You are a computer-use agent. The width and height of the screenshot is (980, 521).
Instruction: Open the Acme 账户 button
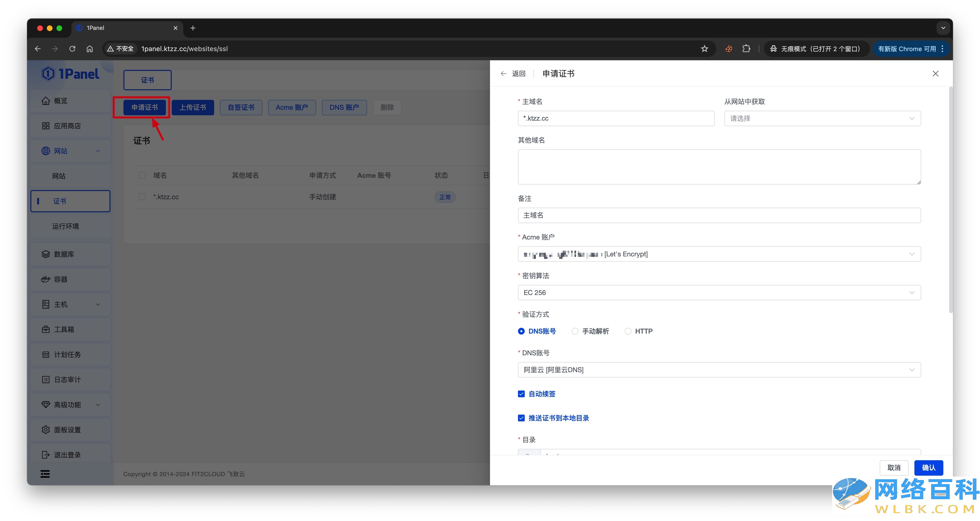(x=292, y=108)
